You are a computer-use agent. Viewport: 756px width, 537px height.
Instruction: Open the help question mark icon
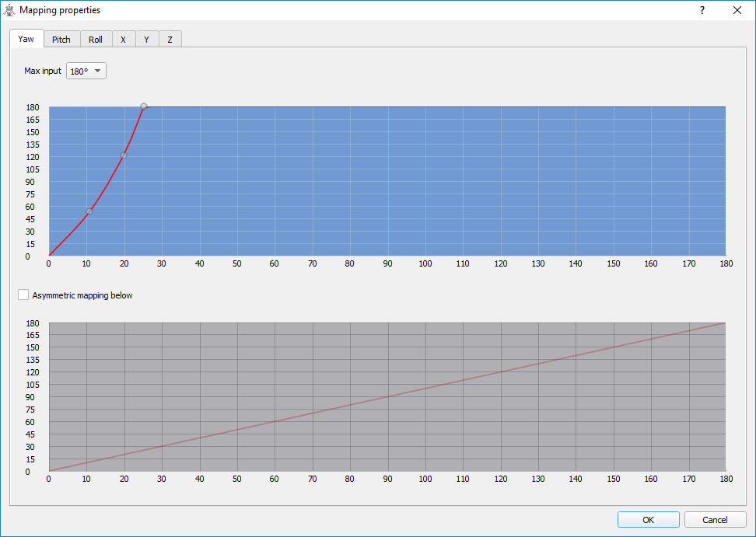click(x=702, y=10)
